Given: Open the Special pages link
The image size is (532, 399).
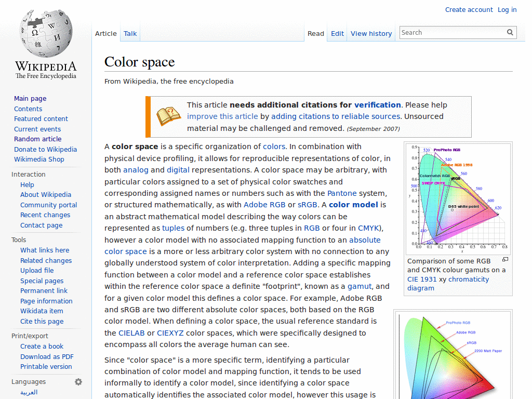Looking at the screenshot, I should point(42,281).
